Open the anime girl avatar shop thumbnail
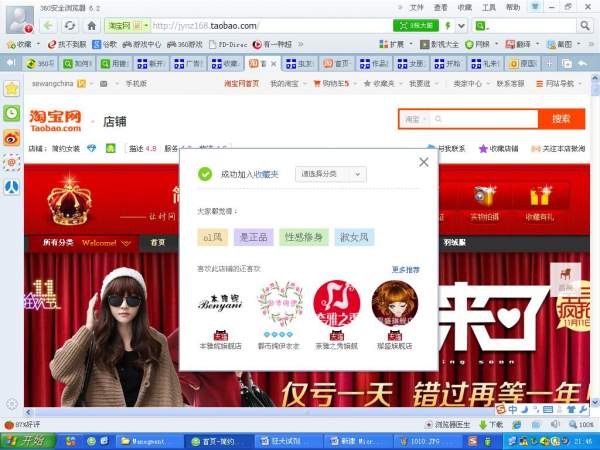 (x=395, y=303)
